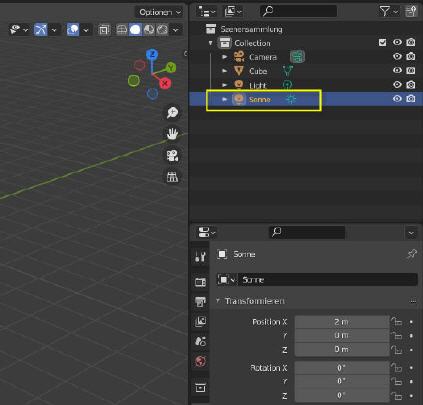Toggle perspective orthographic grid icon
The width and height of the screenshot is (423, 405).
point(172,177)
